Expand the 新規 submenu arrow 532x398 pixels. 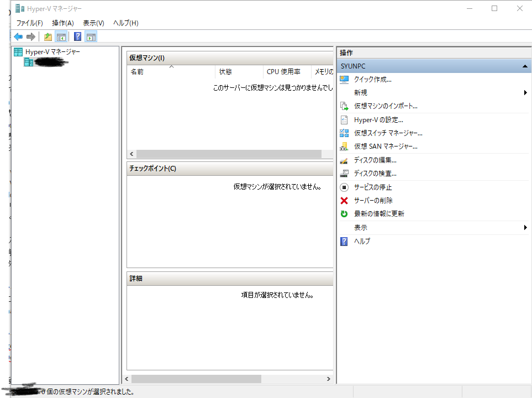pyautogui.click(x=525, y=93)
